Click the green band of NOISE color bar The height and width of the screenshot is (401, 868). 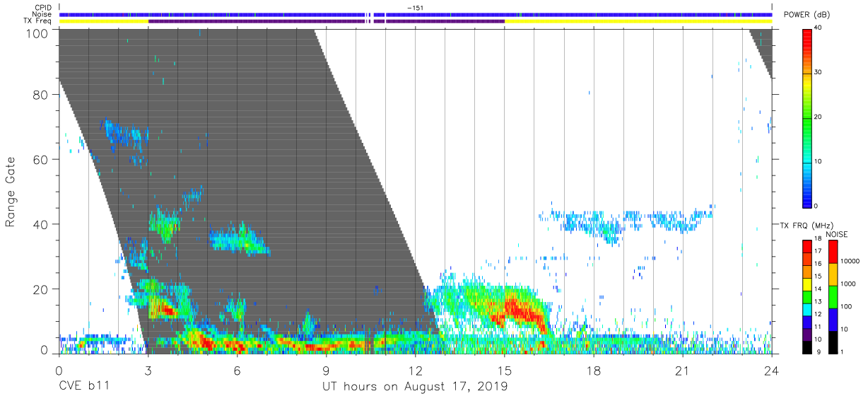(x=833, y=297)
